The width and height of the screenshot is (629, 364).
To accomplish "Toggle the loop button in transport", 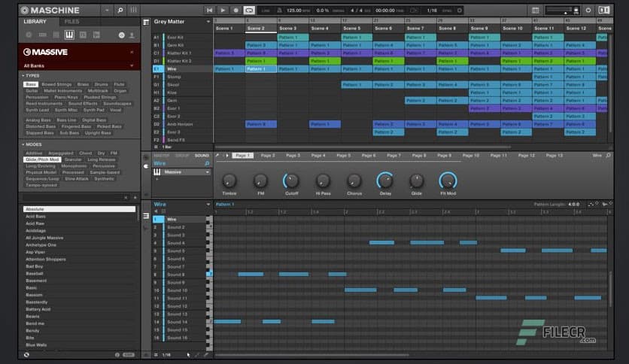I will click(x=249, y=11).
